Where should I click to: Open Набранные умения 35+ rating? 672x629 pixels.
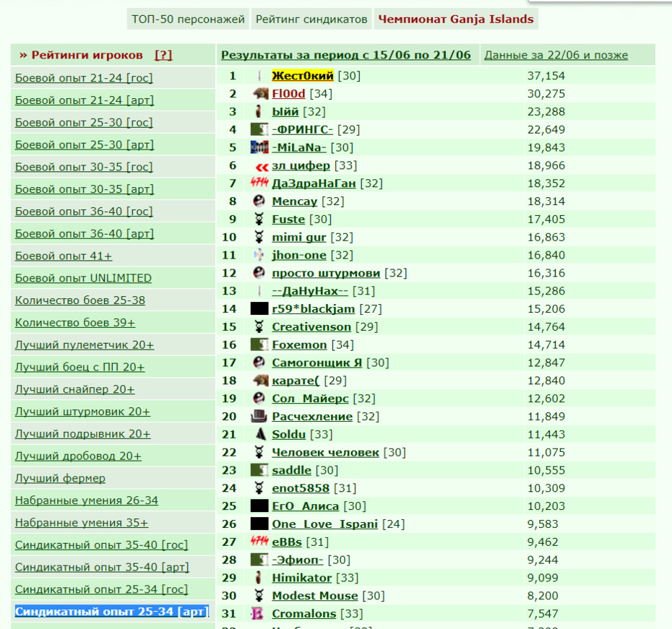pyautogui.click(x=82, y=523)
